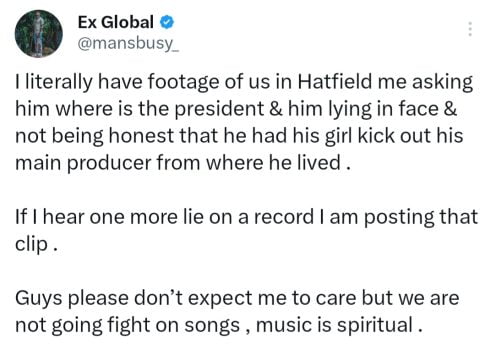The image size is (485, 360).
Task: Click the word 'Hatfield' in the tweet
Action: tap(334, 82)
